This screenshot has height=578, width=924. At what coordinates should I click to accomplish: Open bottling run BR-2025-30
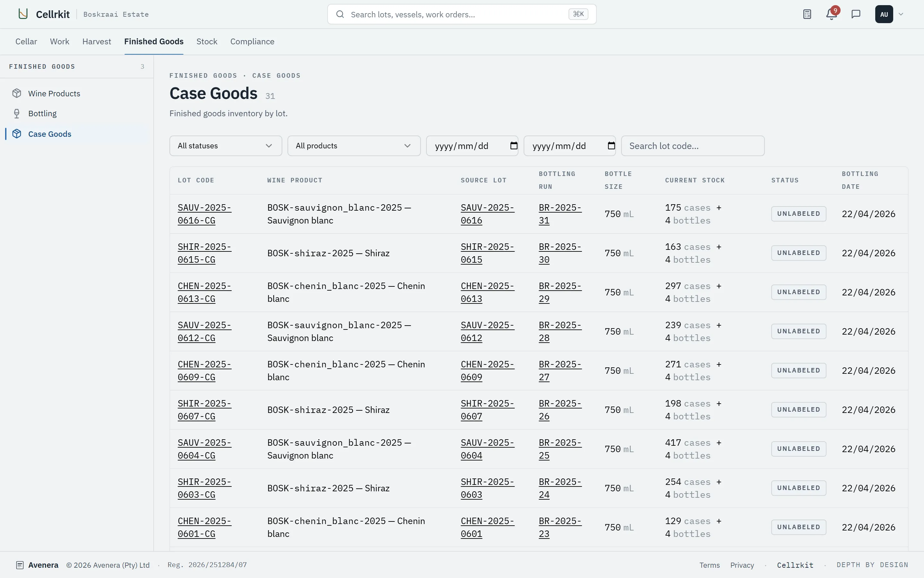click(x=560, y=253)
